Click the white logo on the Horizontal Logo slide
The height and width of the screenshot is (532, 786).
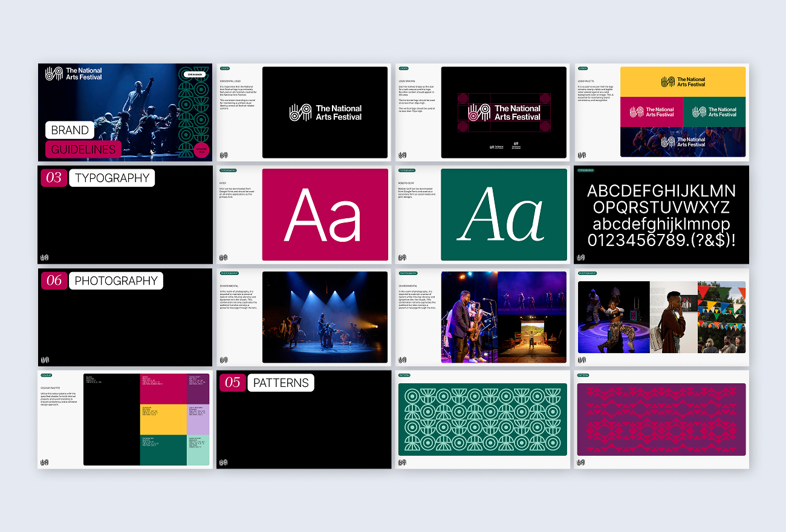tap(325, 112)
